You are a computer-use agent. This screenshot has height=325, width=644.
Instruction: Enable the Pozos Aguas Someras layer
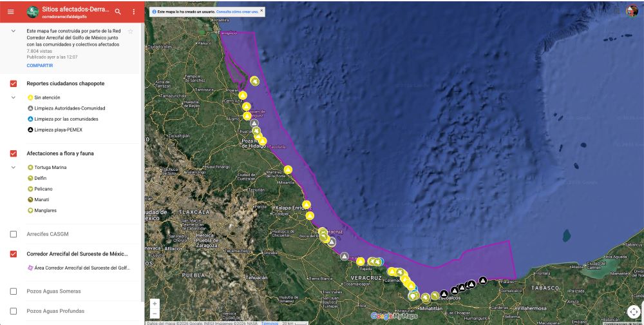pos(14,291)
